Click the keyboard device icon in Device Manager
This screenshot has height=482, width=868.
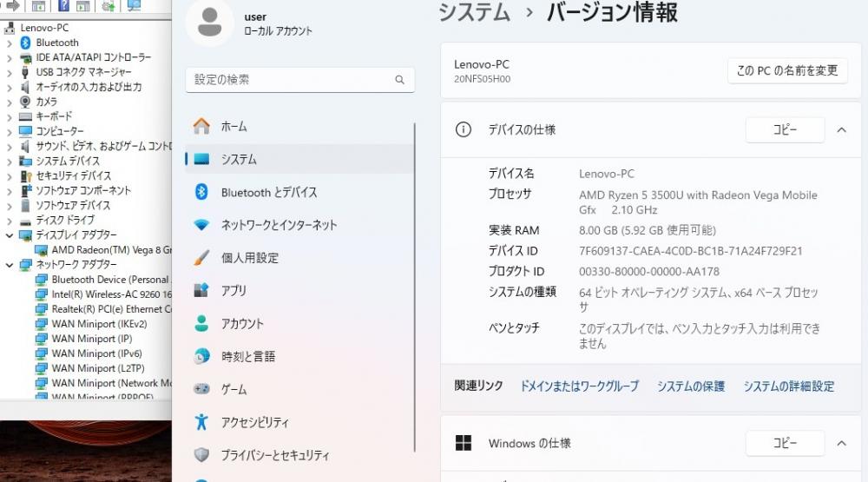coord(25,116)
